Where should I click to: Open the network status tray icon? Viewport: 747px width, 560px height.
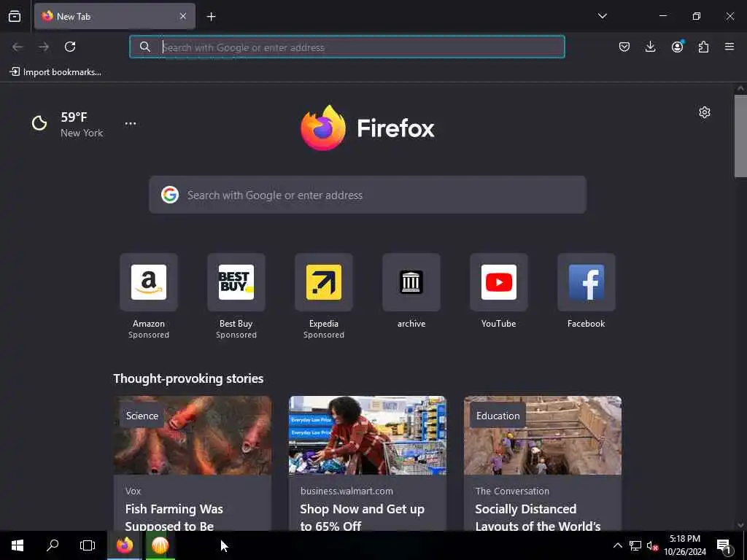coord(635,545)
